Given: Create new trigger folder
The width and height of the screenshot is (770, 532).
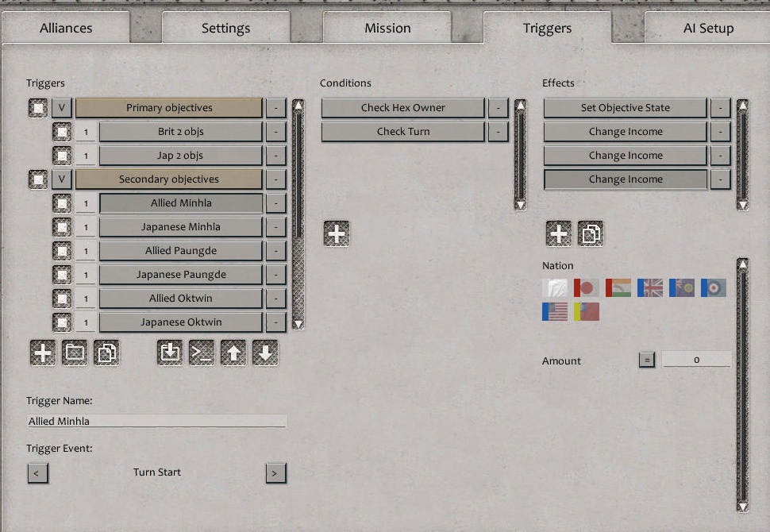Looking at the screenshot, I should tap(75, 353).
